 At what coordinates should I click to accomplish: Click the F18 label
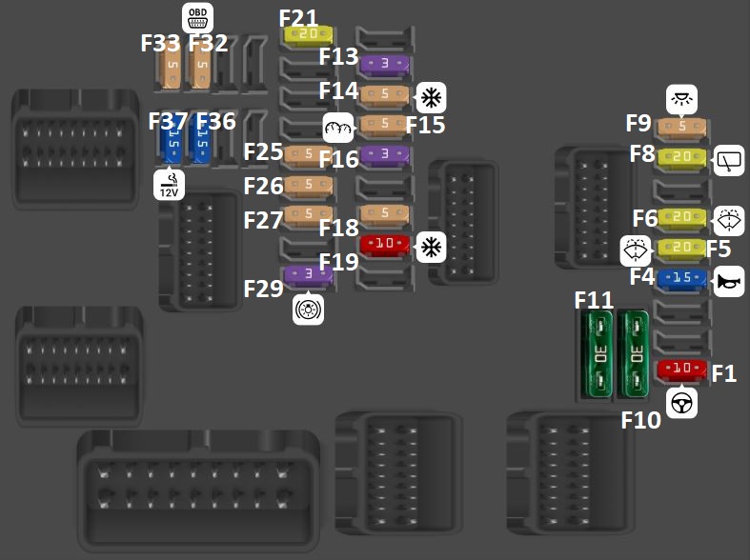[x=338, y=228]
